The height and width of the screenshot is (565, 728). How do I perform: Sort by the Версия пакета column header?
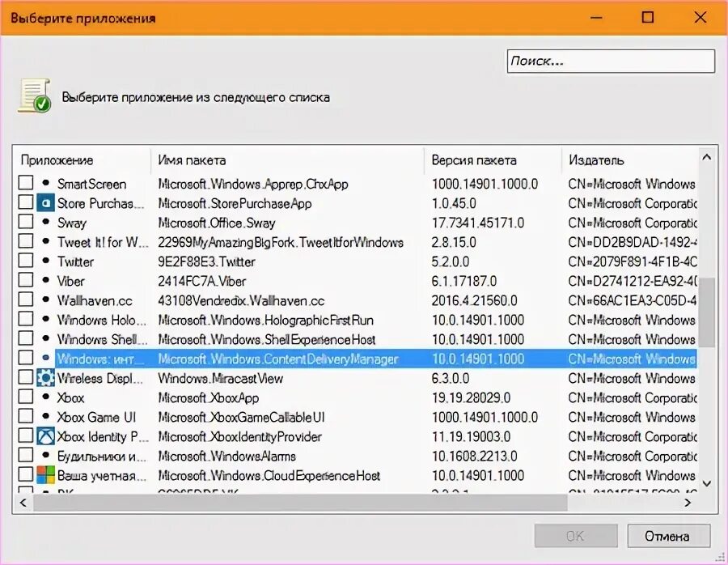[493, 160]
